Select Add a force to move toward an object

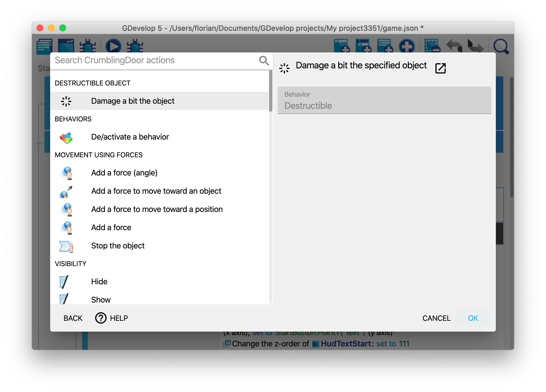[156, 191]
